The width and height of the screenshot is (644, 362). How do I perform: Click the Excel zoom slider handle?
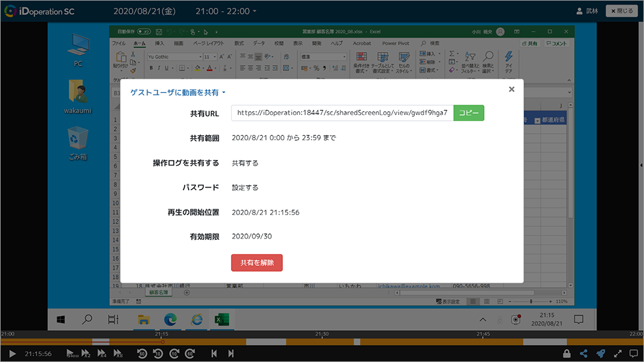click(531, 302)
